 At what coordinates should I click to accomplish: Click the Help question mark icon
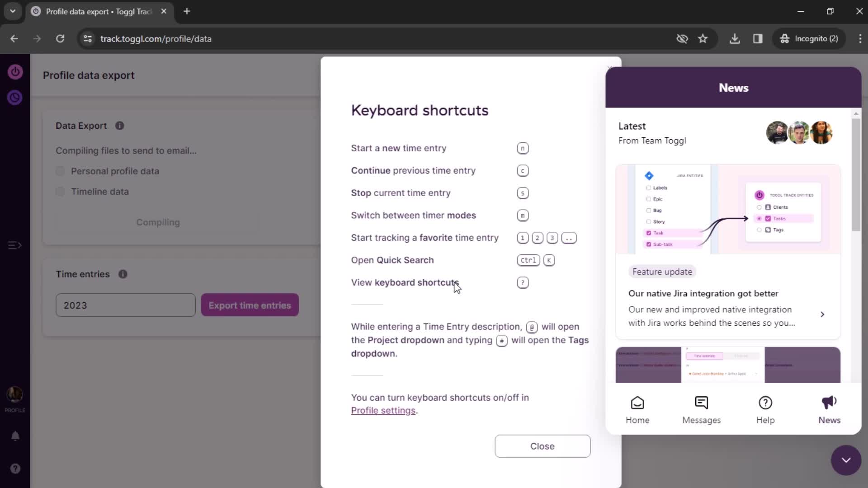(x=765, y=403)
